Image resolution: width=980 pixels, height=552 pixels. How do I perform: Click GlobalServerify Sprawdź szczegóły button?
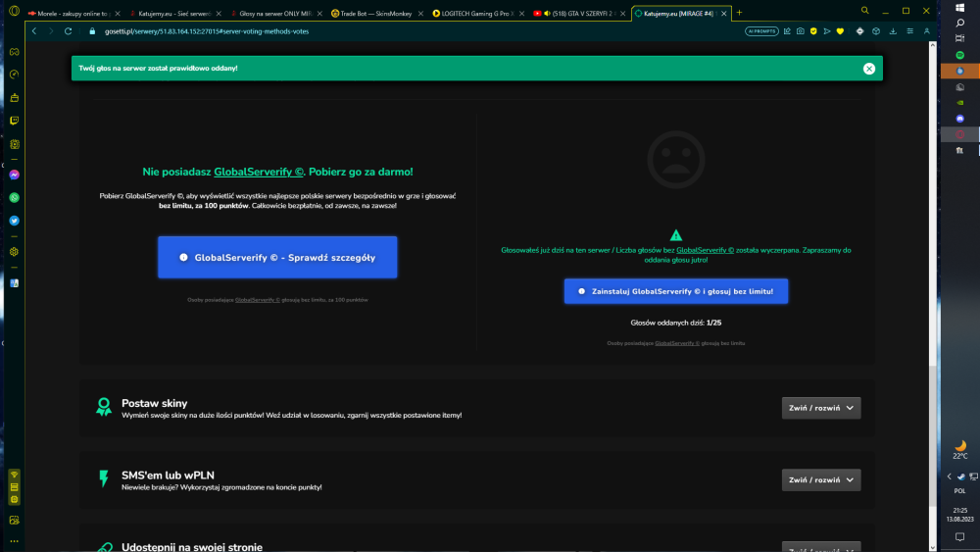click(x=277, y=257)
